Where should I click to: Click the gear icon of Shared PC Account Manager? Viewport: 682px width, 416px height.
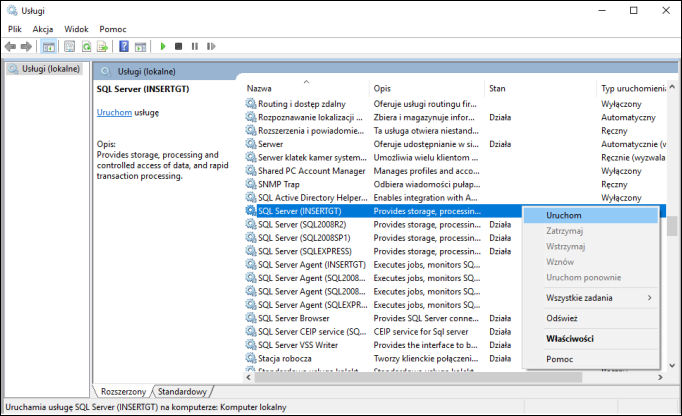click(251, 170)
